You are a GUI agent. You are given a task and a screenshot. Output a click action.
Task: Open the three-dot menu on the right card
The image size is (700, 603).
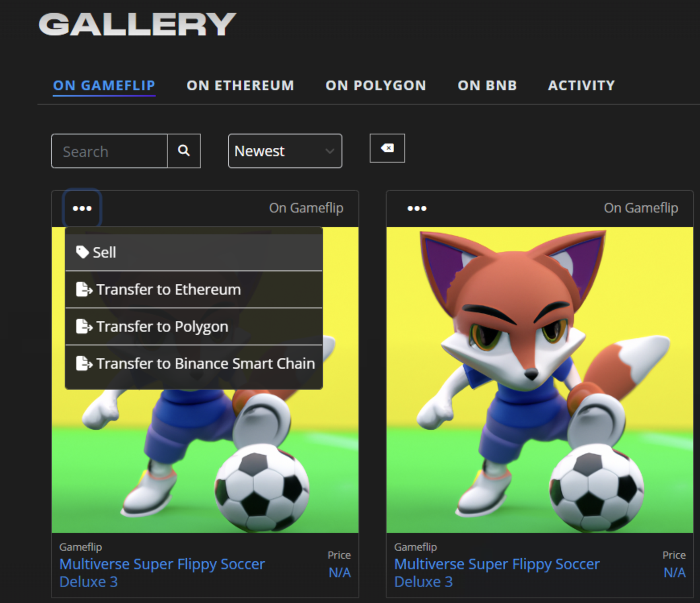[x=417, y=208]
